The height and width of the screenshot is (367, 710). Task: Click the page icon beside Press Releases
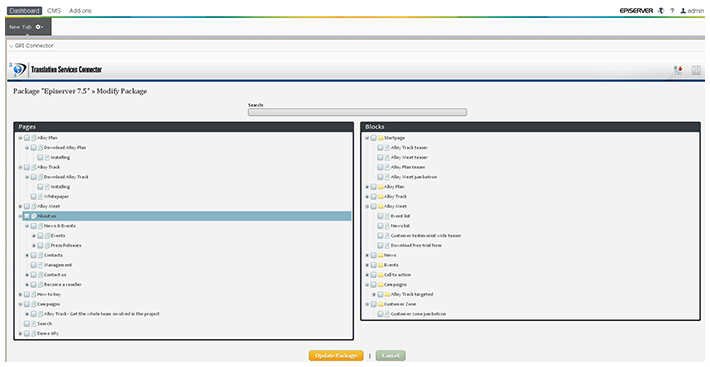47,246
